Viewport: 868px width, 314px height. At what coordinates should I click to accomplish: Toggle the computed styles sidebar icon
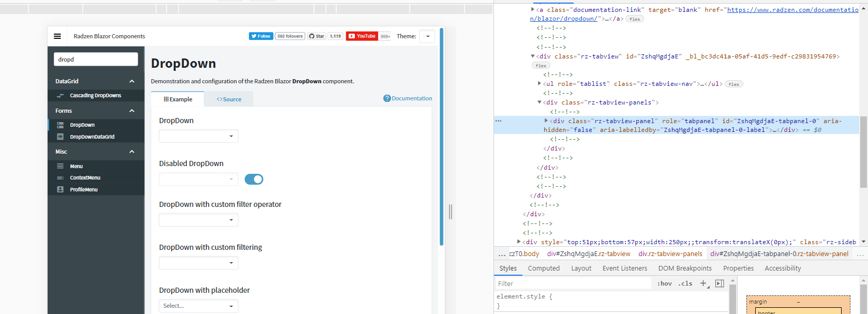click(x=720, y=283)
